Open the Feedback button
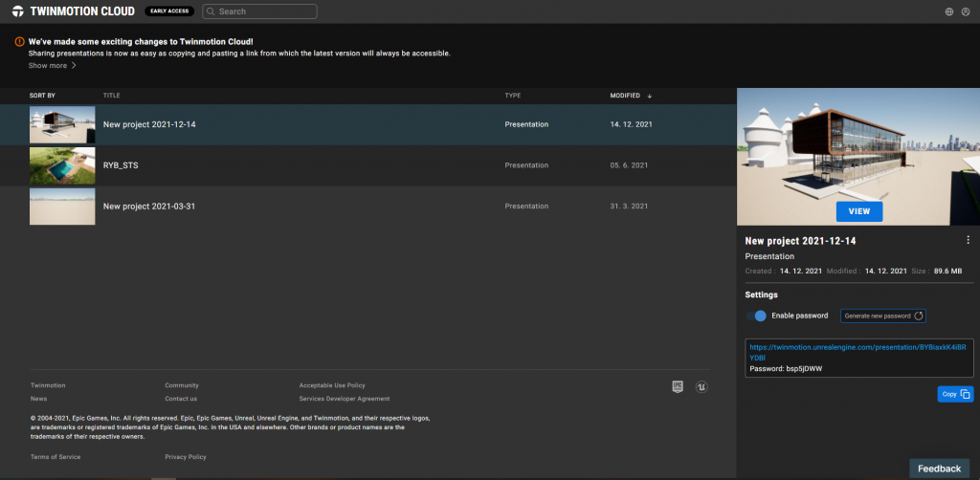This screenshot has height=480, width=980. (x=940, y=469)
